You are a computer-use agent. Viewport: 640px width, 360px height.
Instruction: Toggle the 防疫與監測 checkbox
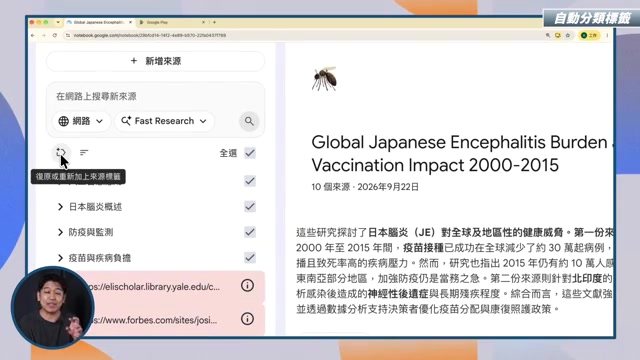click(x=250, y=232)
